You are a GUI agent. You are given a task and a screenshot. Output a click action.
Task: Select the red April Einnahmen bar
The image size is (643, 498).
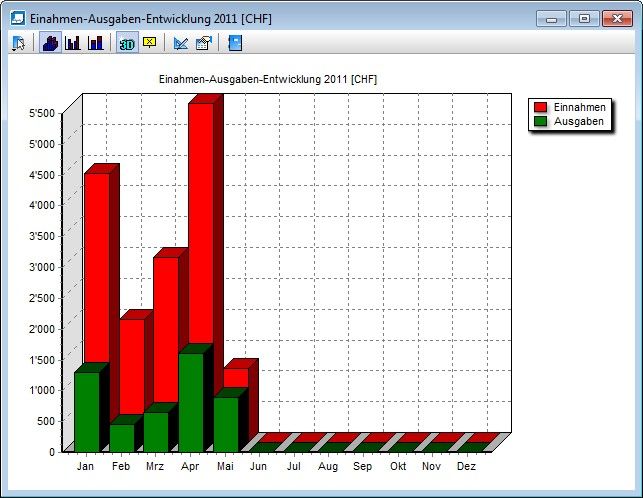tap(201, 222)
